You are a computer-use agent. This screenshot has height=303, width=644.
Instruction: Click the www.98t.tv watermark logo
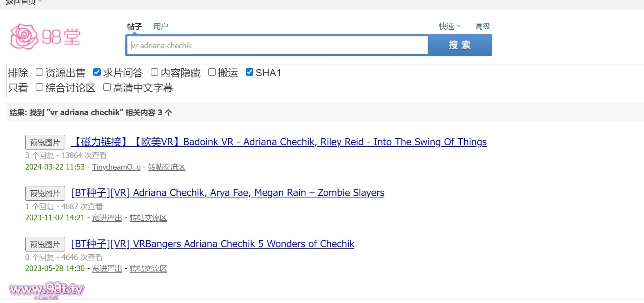coord(46,290)
